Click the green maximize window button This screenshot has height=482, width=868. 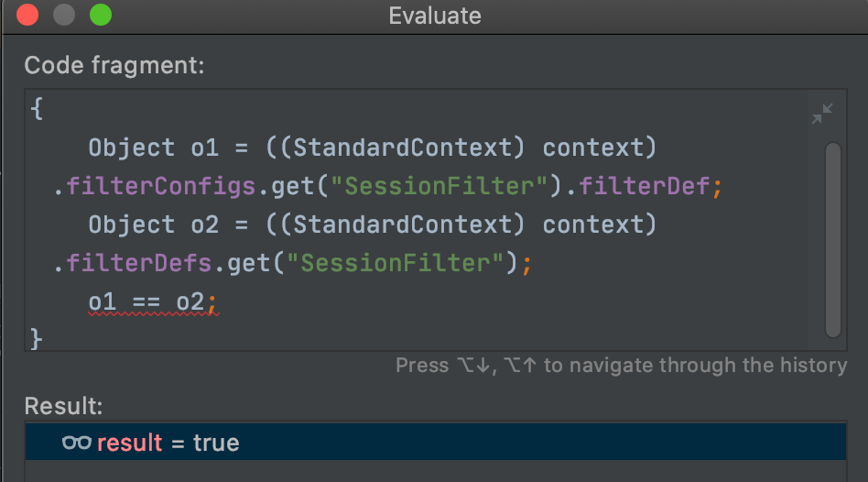(100, 15)
